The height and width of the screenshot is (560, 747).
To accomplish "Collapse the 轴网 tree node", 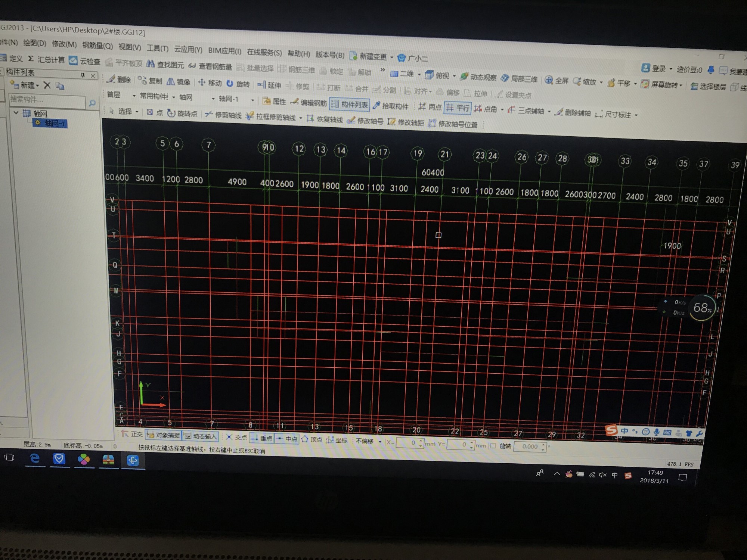I will [16, 112].
